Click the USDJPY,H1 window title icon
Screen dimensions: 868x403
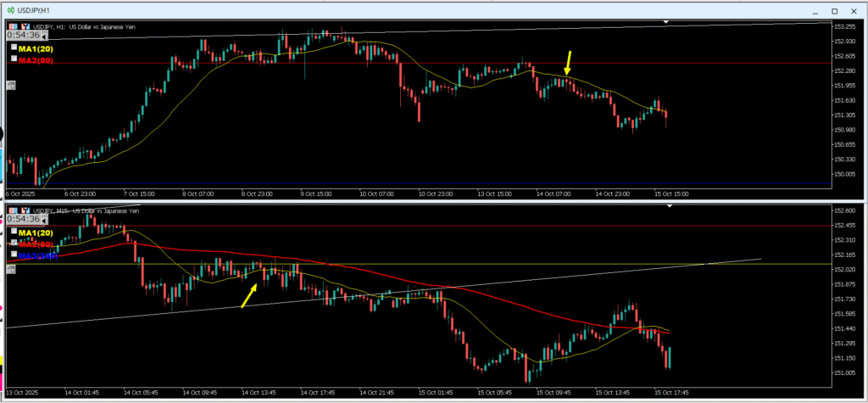click(11, 10)
